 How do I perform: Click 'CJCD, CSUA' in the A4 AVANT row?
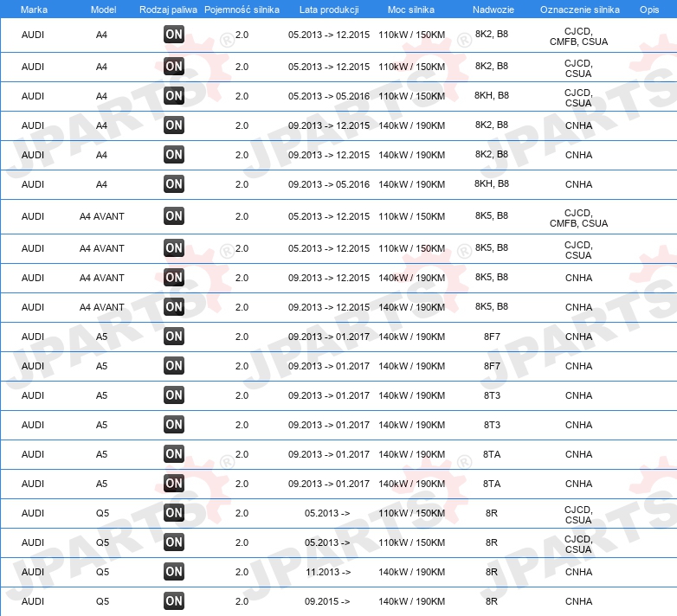coord(578,250)
